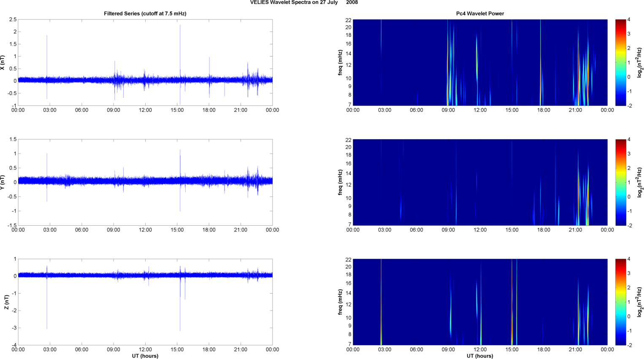The image size is (644, 359).
Task: Select the Filtered Series plot title
Action: (145, 13)
